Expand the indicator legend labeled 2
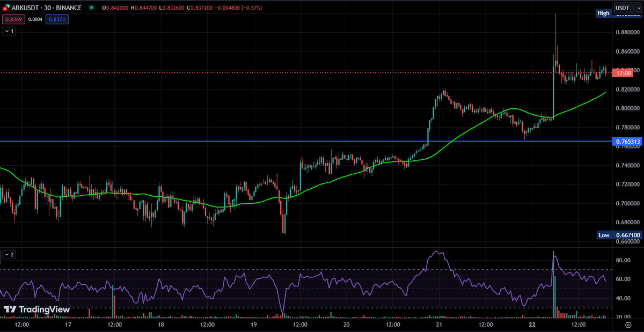Viewport: 644px width, 332px height. click(x=9, y=254)
